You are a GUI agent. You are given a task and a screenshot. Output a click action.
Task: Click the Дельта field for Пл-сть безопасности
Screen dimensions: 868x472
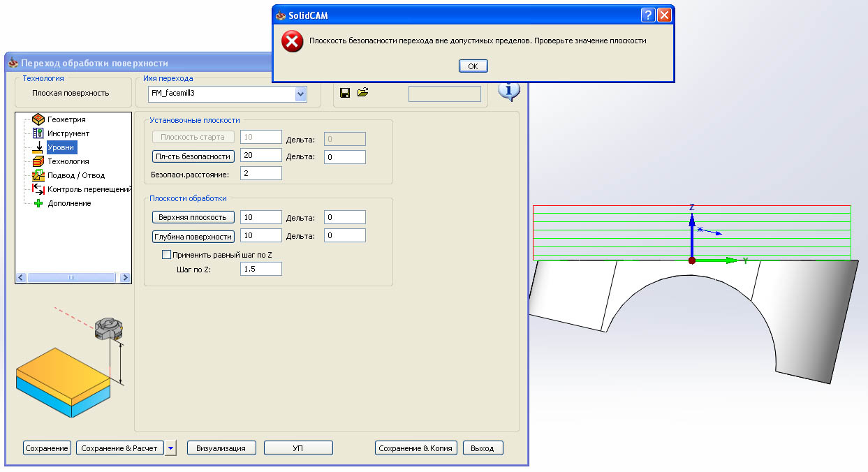345,157
